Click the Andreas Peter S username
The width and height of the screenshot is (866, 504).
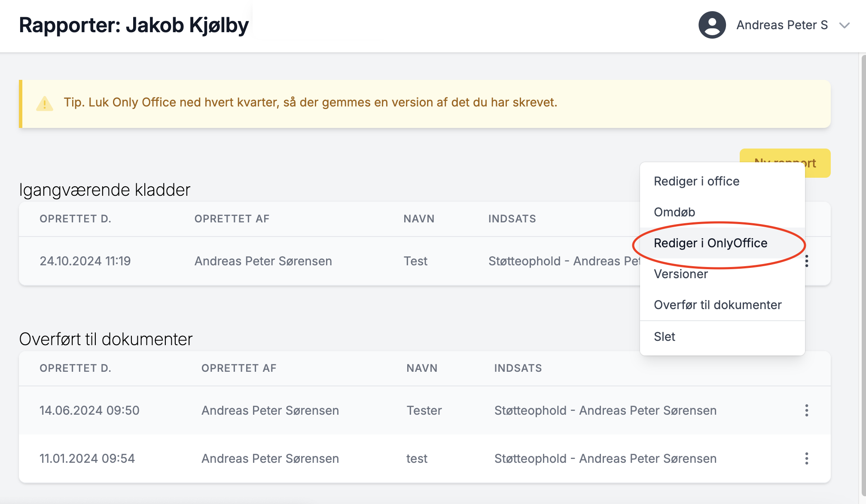(782, 25)
